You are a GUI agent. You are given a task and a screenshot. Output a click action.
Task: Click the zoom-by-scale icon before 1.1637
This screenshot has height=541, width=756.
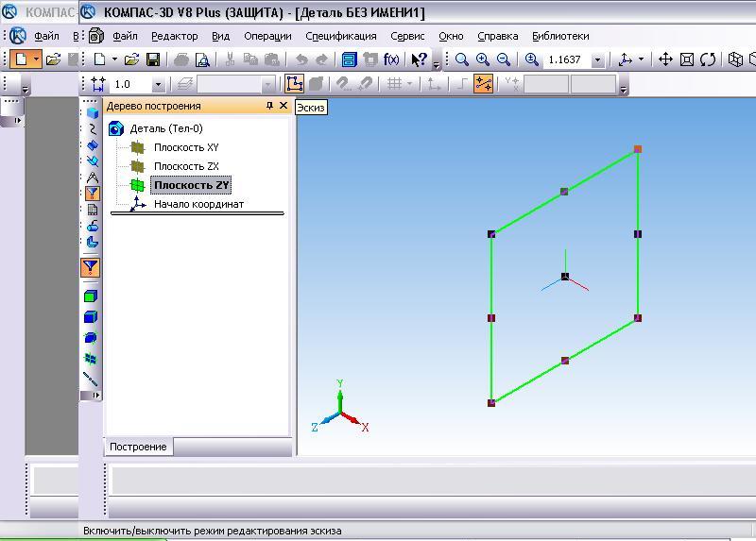coord(531,59)
